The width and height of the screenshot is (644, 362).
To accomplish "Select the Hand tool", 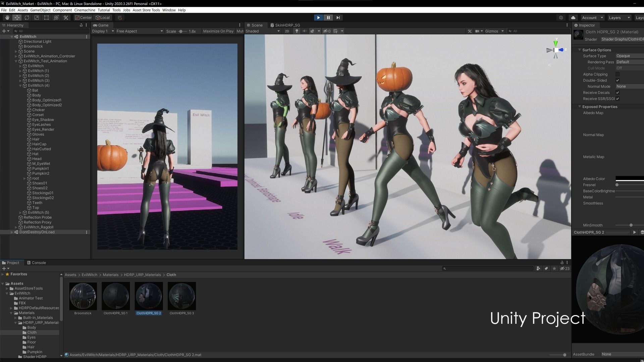I will 7,17.
